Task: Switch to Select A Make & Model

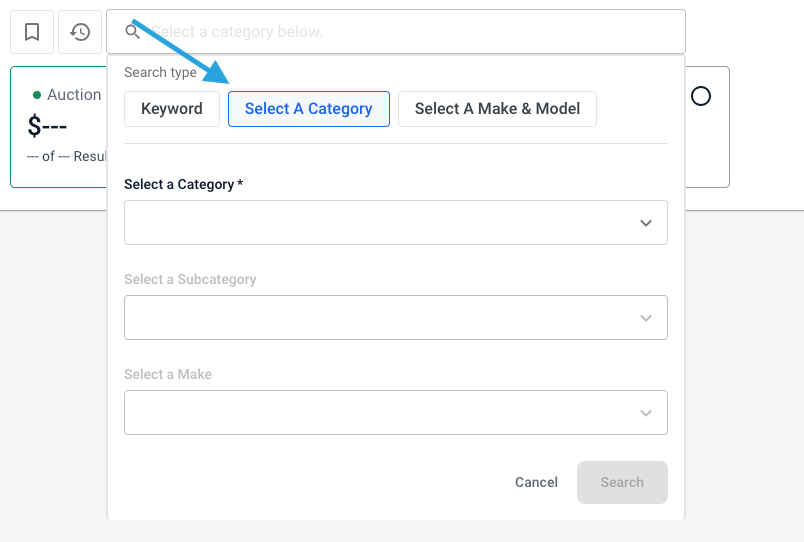Action: (497, 109)
